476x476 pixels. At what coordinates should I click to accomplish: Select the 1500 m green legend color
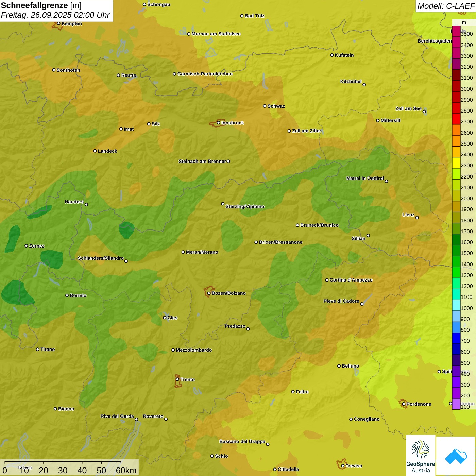pyautogui.click(x=456, y=251)
